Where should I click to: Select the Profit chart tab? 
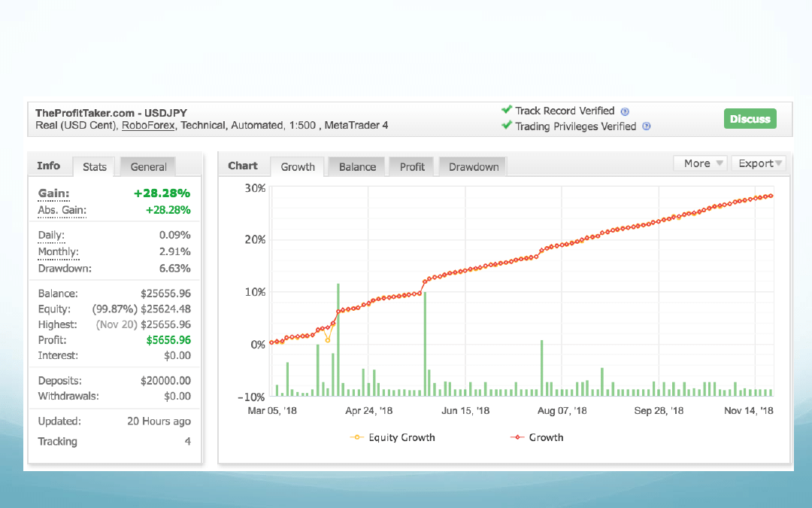pyautogui.click(x=412, y=167)
